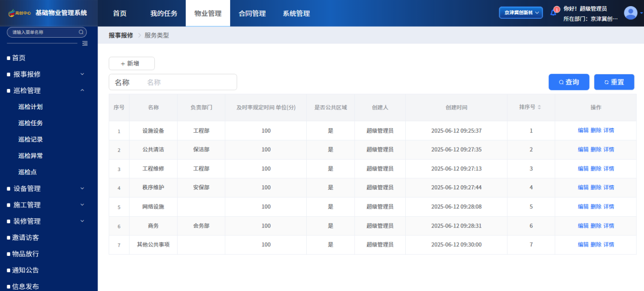Select 巡检计划 in the sidebar
Viewport: 644px width, 291px height.
[x=30, y=107]
